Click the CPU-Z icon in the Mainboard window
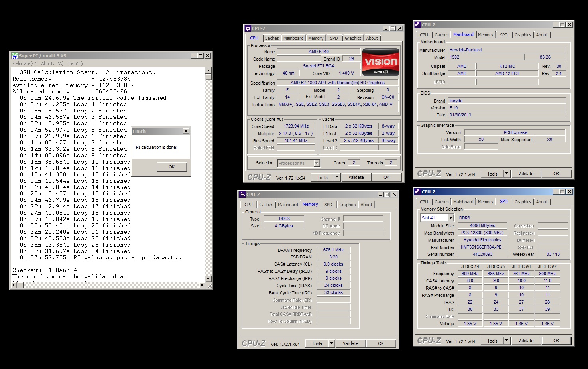Image resolution: width=588 pixels, height=369 pixels. (417, 25)
